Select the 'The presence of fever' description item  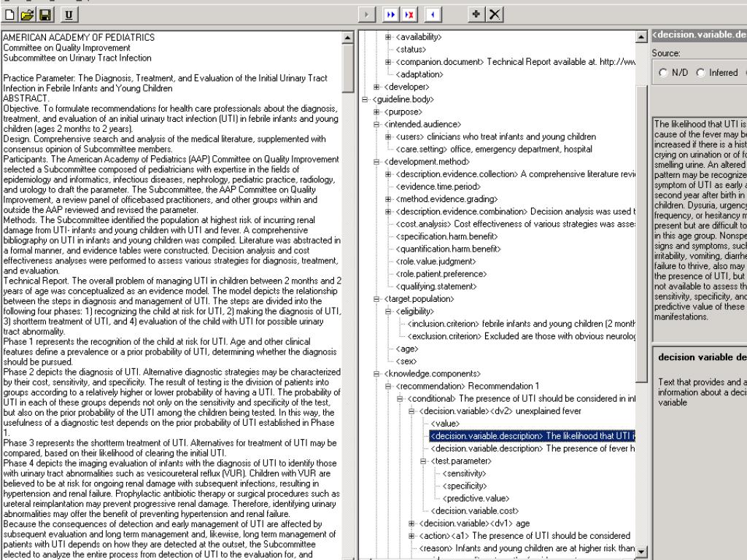pyautogui.click(x=533, y=448)
